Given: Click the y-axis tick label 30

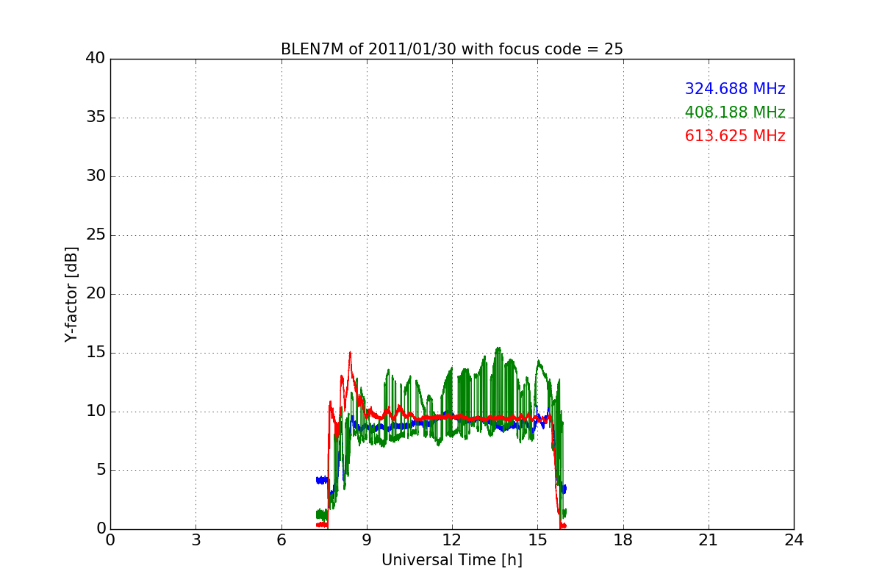Looking at the screenshot, I should tap(96, 176).
